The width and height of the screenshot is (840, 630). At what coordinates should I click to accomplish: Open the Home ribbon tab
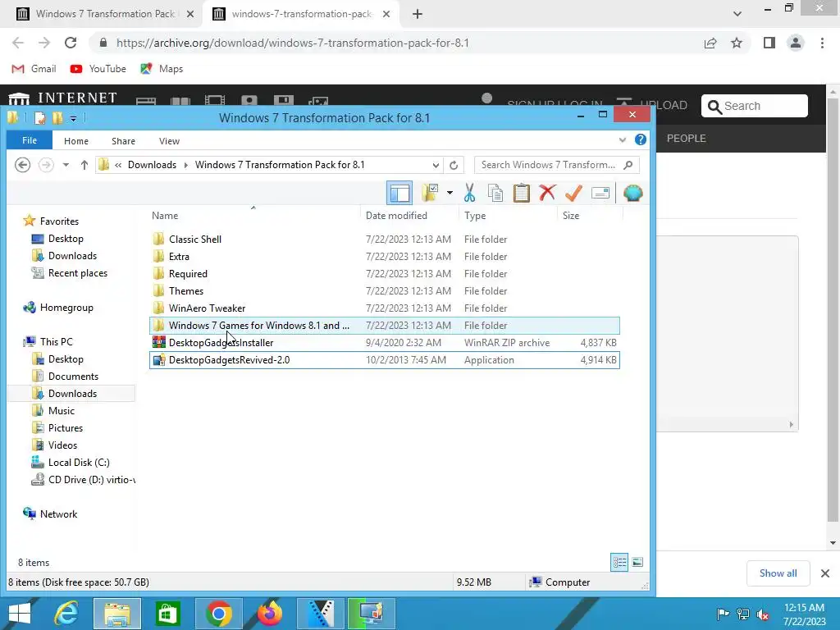point(76,141)
